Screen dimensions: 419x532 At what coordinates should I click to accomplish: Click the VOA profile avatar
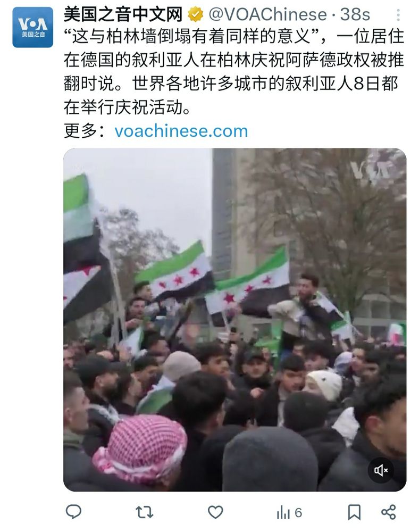pos(33,27)
